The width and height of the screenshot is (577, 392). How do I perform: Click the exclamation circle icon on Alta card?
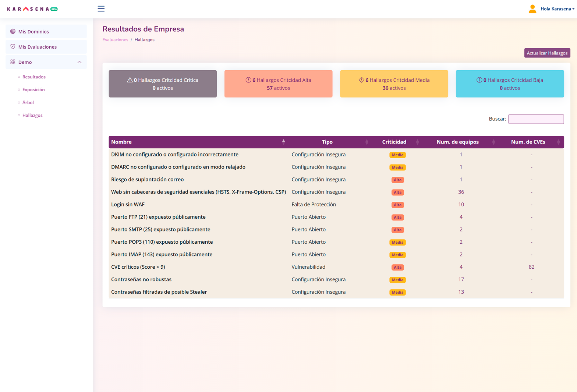[x=248, y=80]
